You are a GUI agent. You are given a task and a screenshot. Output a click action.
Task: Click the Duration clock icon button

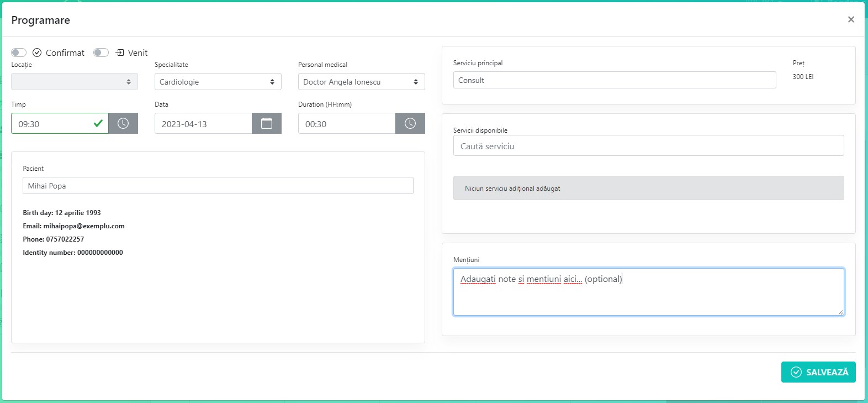(x=410, y=123)
